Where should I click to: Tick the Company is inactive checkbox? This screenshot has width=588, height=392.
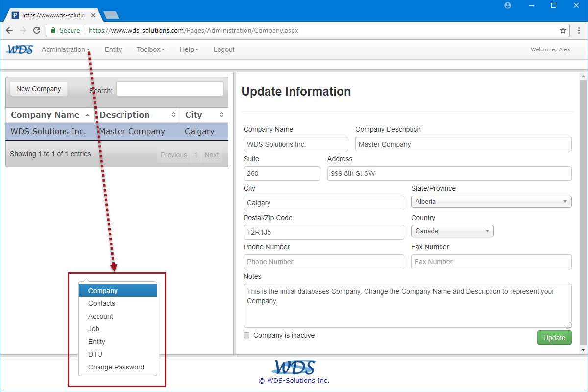(x=247, y=336)
